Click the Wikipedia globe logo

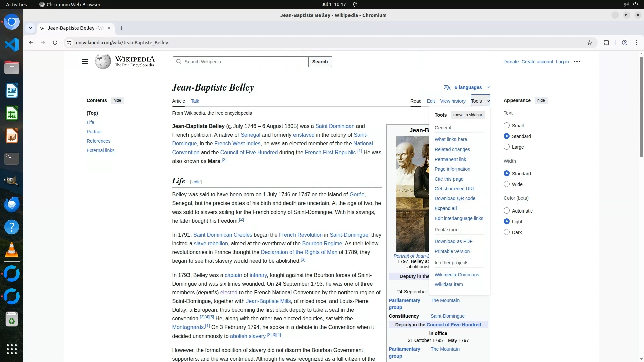pos(103,62)
